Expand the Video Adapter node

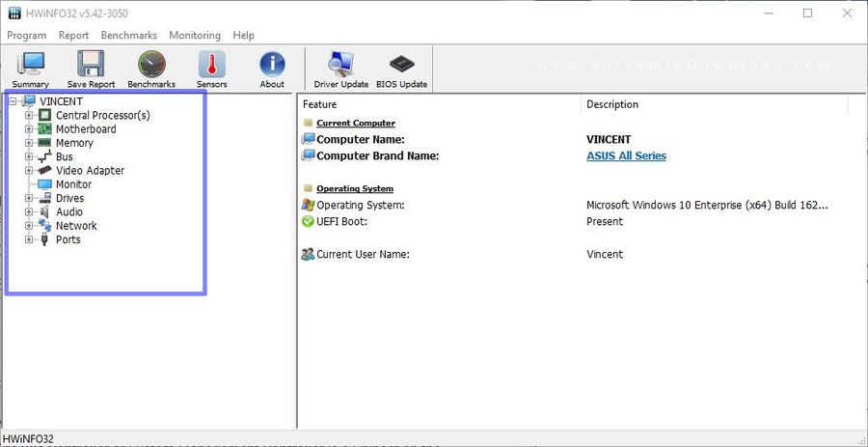29,171
